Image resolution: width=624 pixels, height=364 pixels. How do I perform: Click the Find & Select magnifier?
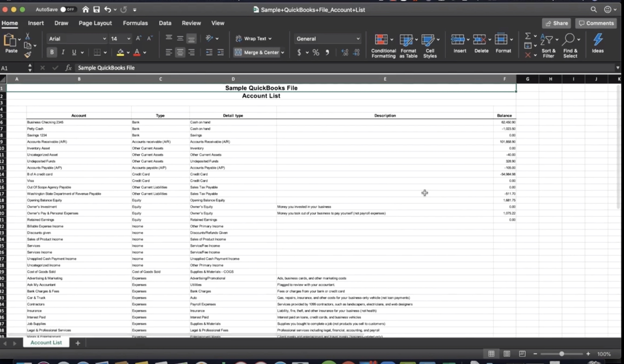click(568, 40)
